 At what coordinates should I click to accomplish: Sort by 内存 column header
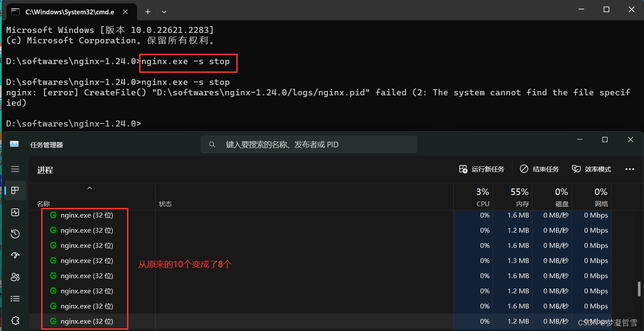pos(513,197)
